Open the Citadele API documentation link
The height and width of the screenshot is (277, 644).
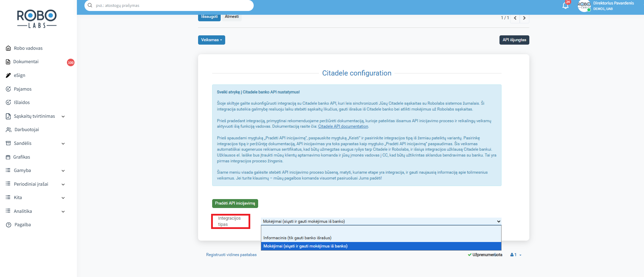(x=343, y=126)
